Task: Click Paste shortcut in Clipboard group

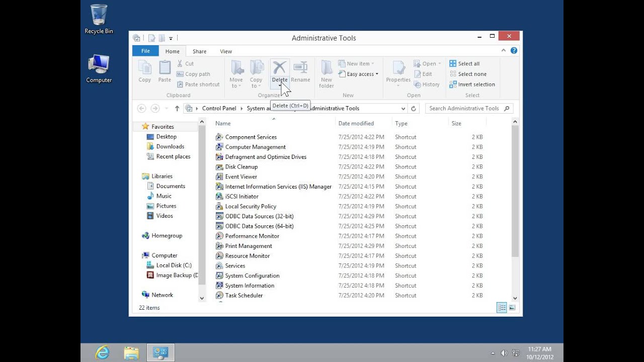Action: pos(198,84)
